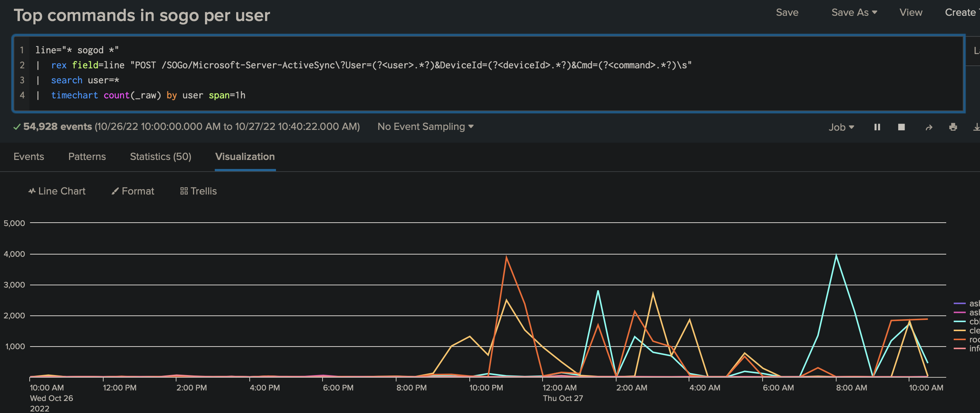
Task: Open the Trellis layout settings
Action: click(198, 191)
